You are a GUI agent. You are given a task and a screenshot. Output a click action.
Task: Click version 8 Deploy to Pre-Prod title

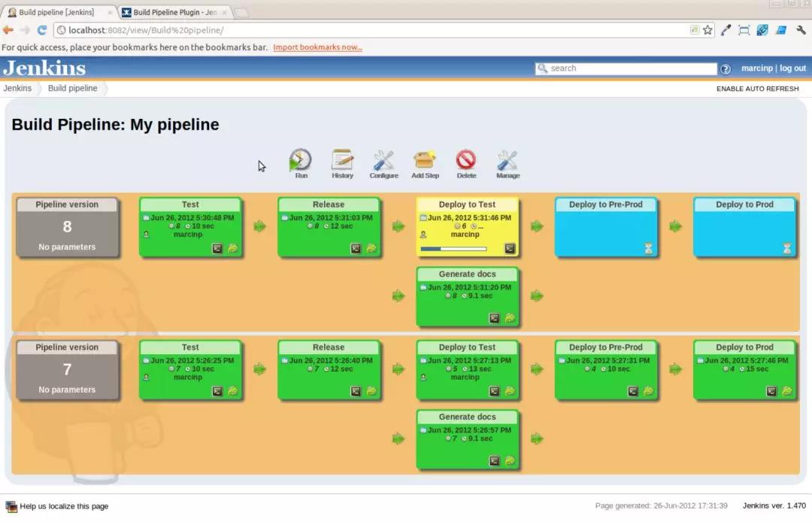tap(606, 205)
